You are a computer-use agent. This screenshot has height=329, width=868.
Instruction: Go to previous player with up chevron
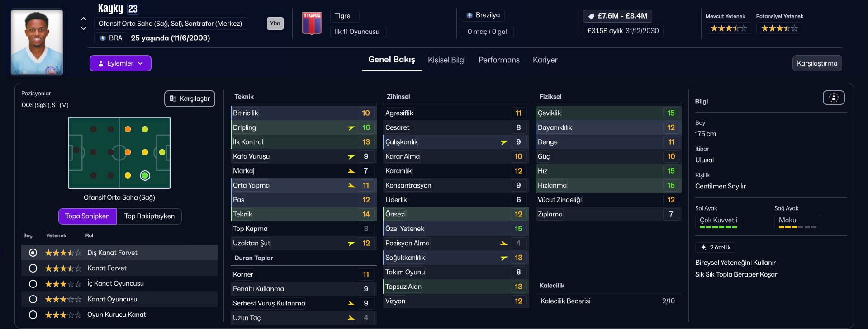[x=84, y=19]
